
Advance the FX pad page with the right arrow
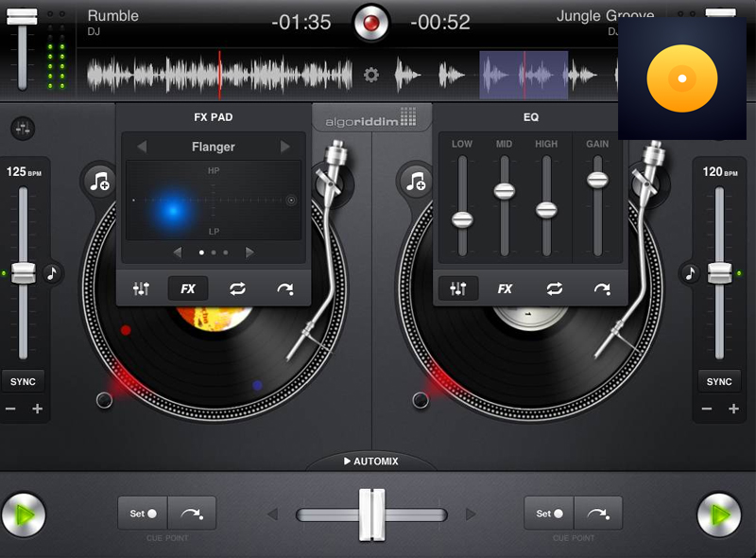click(249, 253)
